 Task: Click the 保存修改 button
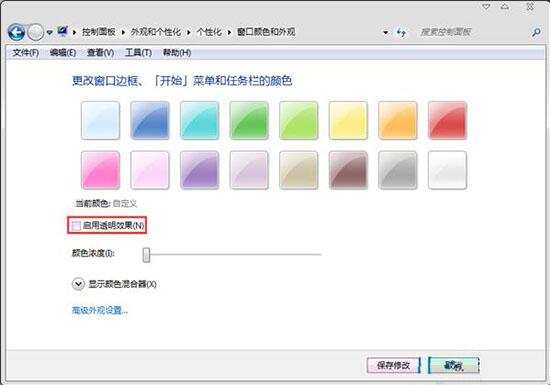[x=393, y=365]
